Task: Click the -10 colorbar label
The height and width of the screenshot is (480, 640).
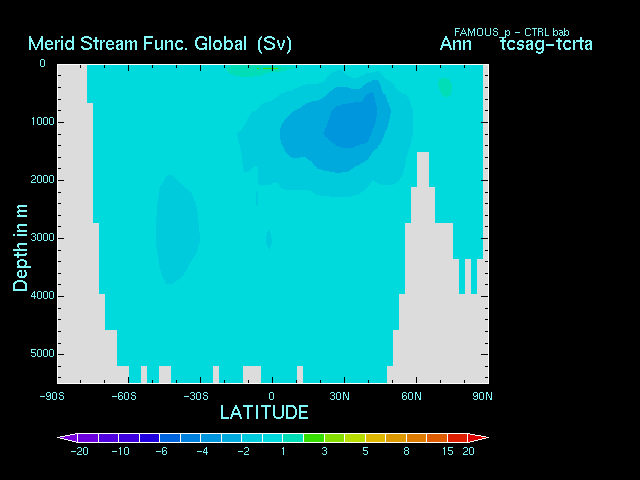Action: [x=120, y=451]
